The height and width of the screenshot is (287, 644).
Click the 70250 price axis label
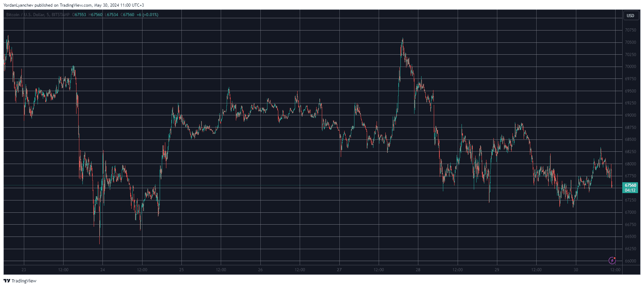click(630, 55)
